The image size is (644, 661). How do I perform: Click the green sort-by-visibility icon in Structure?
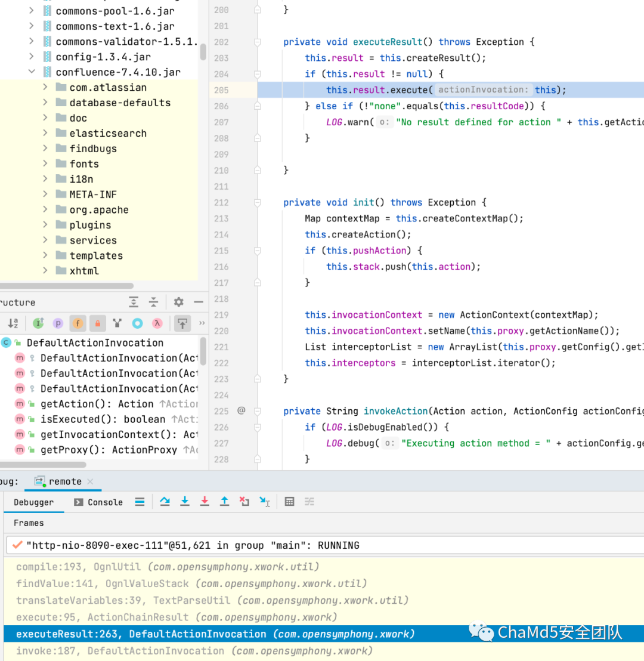(38, 323)
